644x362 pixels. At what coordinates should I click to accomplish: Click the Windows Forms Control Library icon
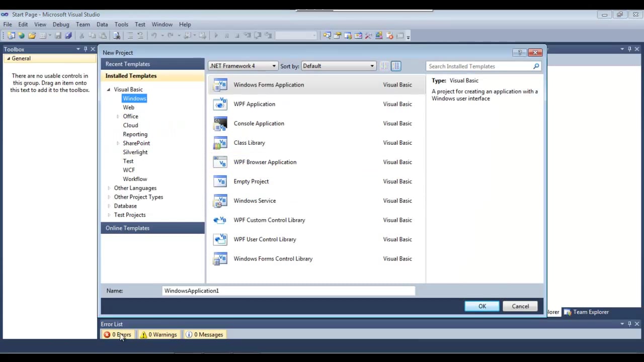pos(220,259)
